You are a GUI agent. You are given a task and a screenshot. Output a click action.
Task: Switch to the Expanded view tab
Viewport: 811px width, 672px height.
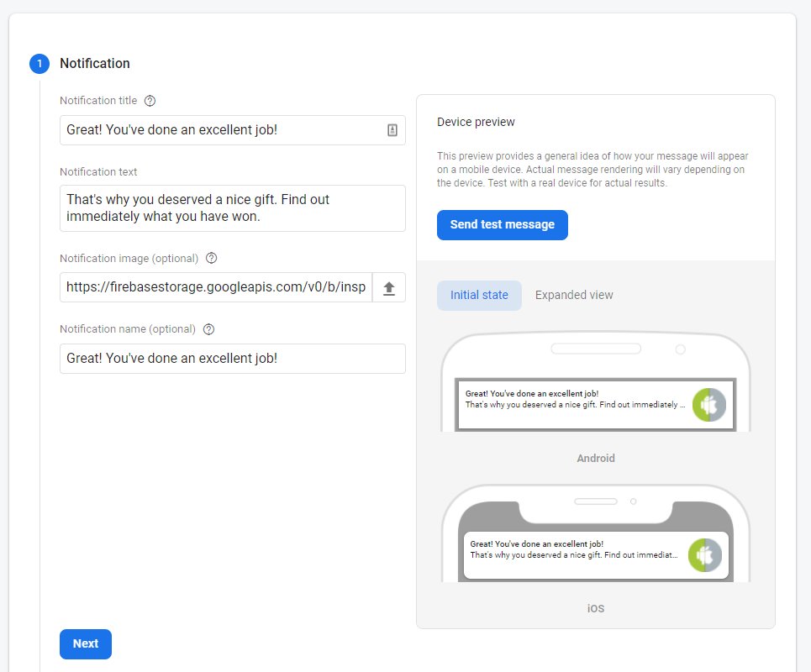(574, 295)
